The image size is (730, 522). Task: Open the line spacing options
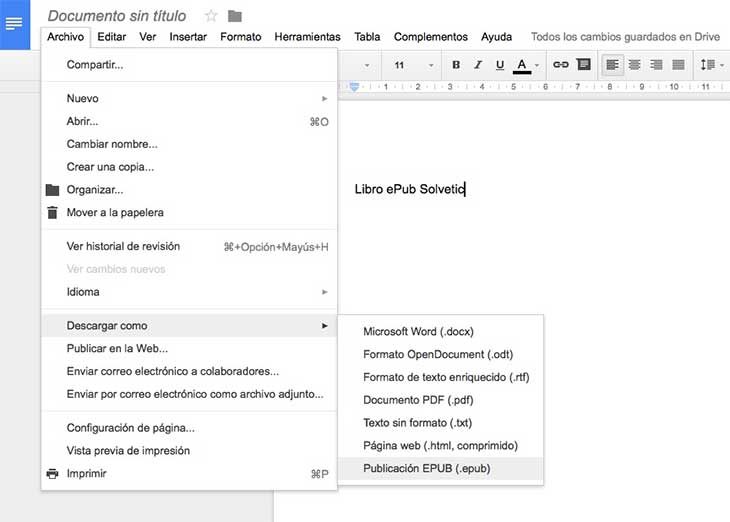[712, 65]
